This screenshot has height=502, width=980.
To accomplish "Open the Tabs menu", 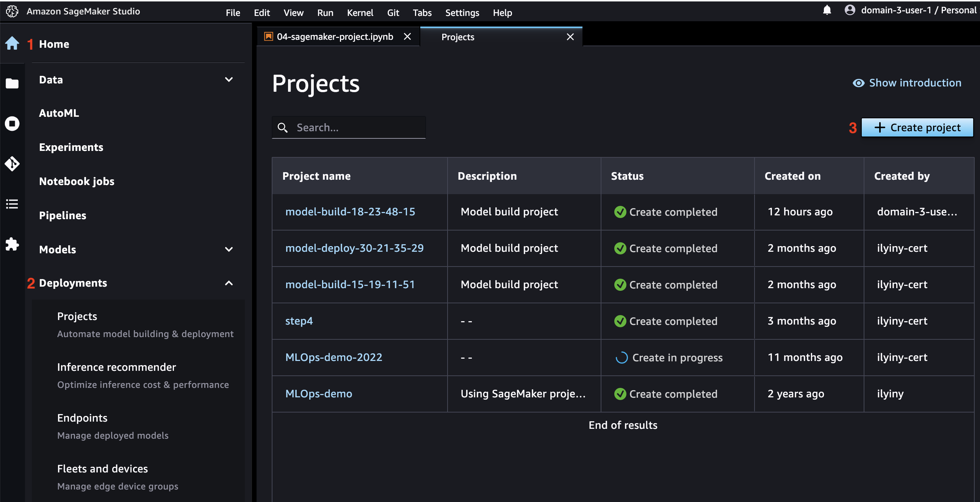I will pos(422,13).
